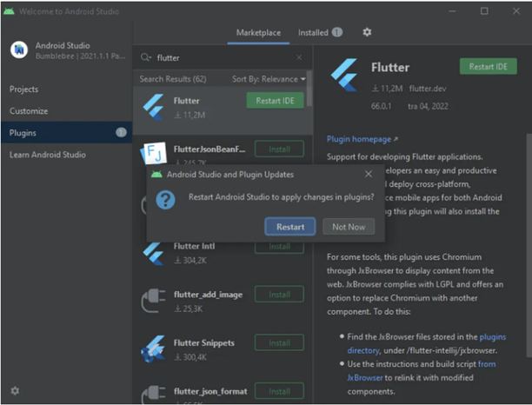This screenshot has width=532, height=405.
Task: Click the search results list scrollbar
Action: [309, 89]
